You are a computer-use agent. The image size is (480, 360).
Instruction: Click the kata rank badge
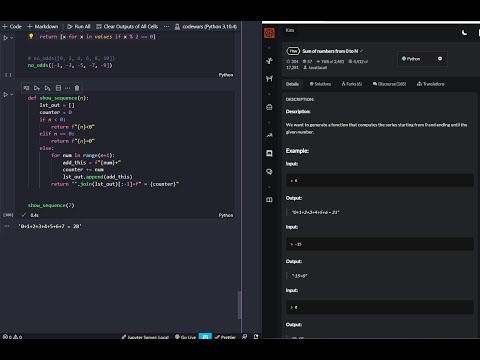(x=293, y=51)
